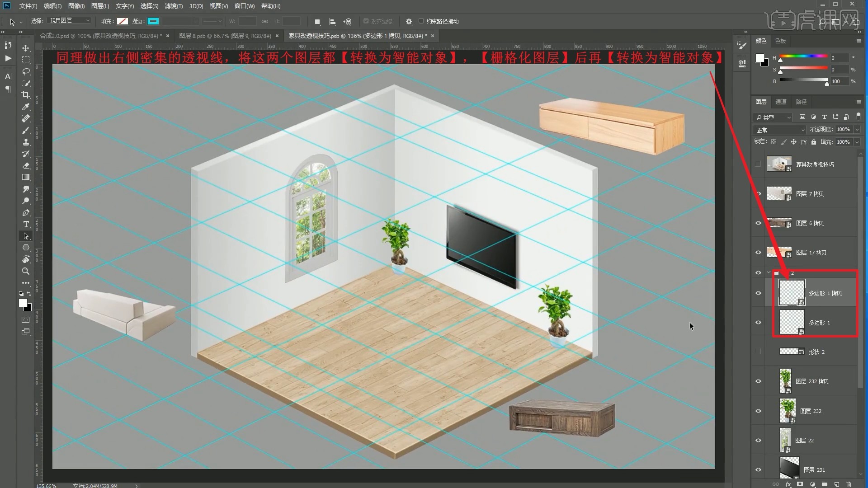Viewport: 868px width, 488px height.
Task: Select the Ellipse shape tool
Action: tap(26, 248)
